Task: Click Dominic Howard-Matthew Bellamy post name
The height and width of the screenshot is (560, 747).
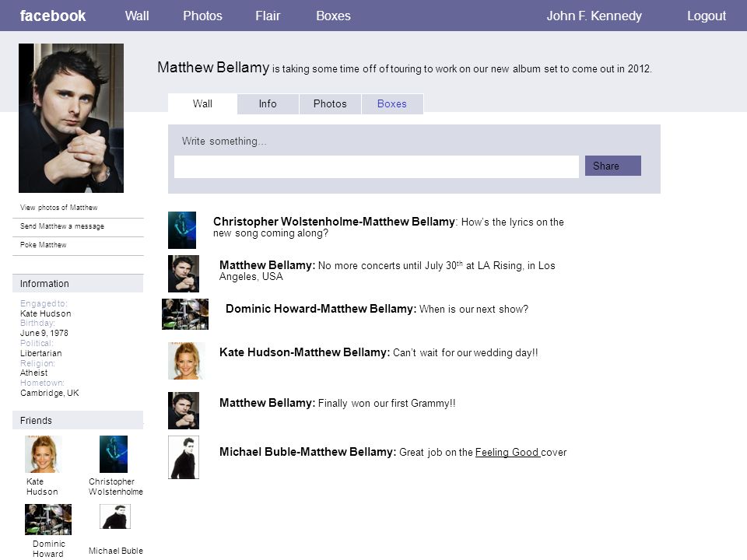Action: coord(320,309)
